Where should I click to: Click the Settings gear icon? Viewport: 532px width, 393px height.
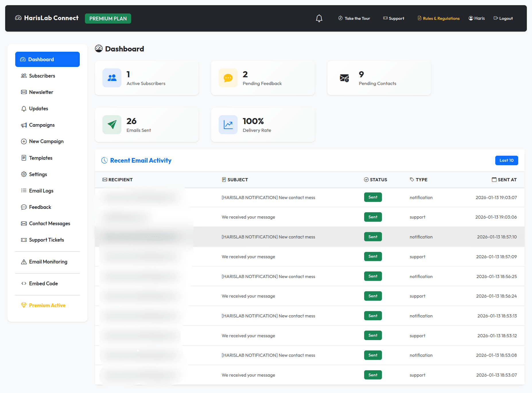pos(24,174)
